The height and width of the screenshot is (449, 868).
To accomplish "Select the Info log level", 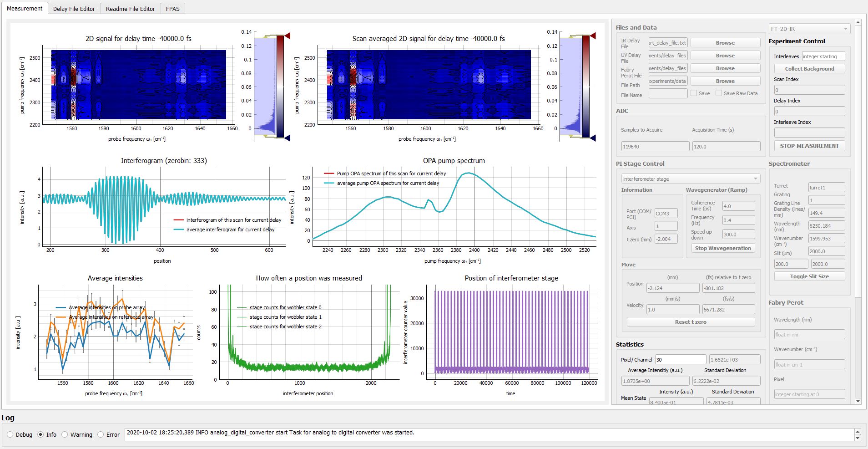I will click(40, 434).
